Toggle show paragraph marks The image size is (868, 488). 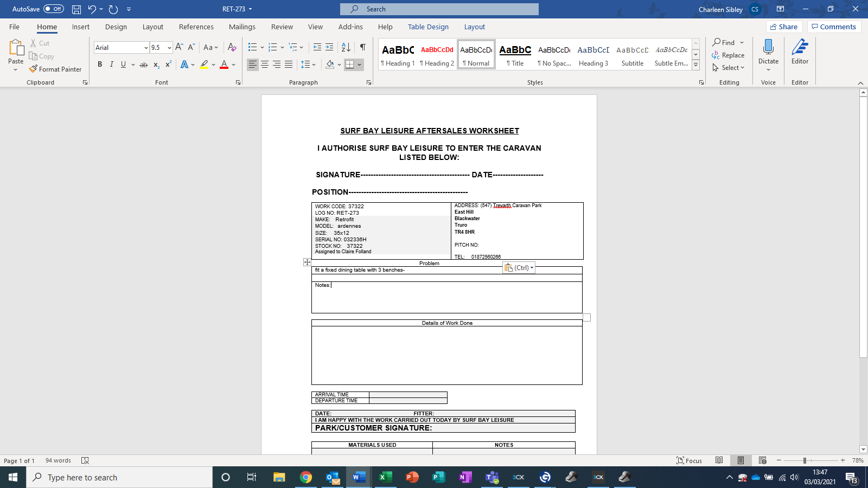pos(362,48)
